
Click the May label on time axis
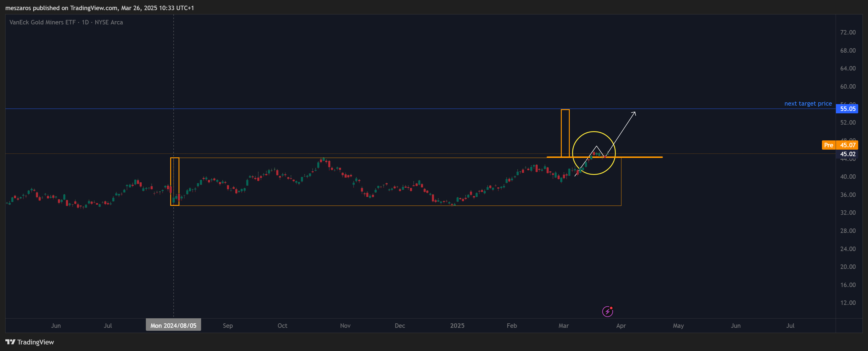coord(678,325)
